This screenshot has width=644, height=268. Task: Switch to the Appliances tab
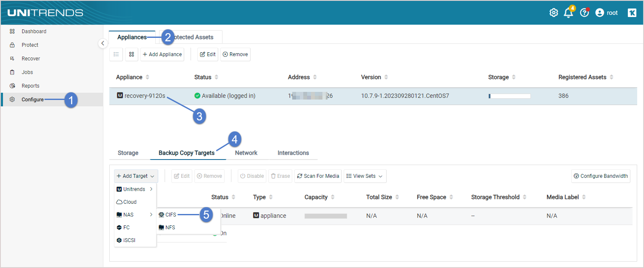click(132, 37)
